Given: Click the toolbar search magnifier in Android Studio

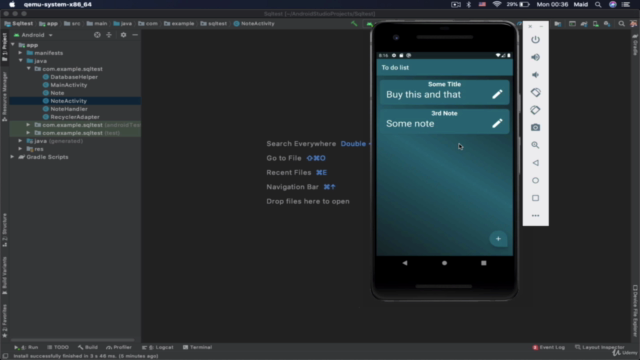Looking at the screenshot, I should [621, 24].
